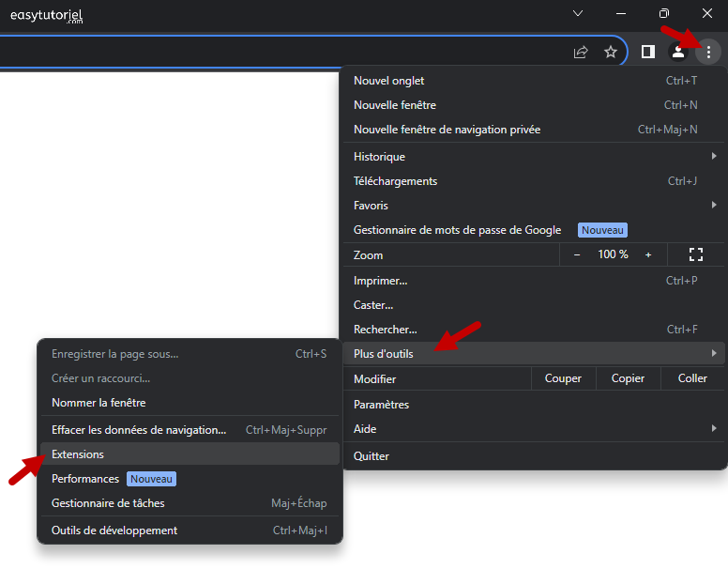Open Extensions from the submenu
The height and width of the screenshot is (569, 728).
(190, 454)
